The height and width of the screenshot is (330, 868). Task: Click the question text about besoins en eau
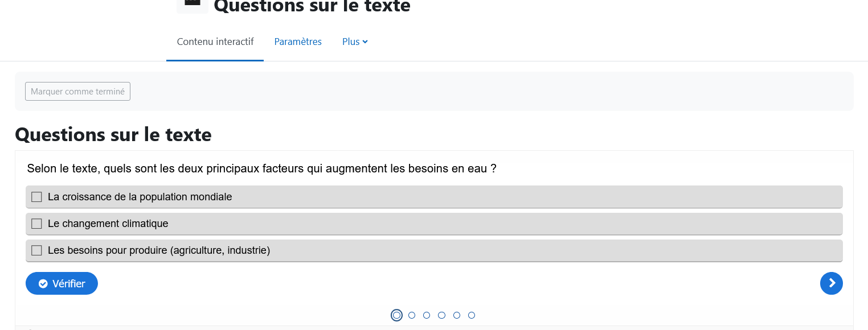tap(262, 168)
